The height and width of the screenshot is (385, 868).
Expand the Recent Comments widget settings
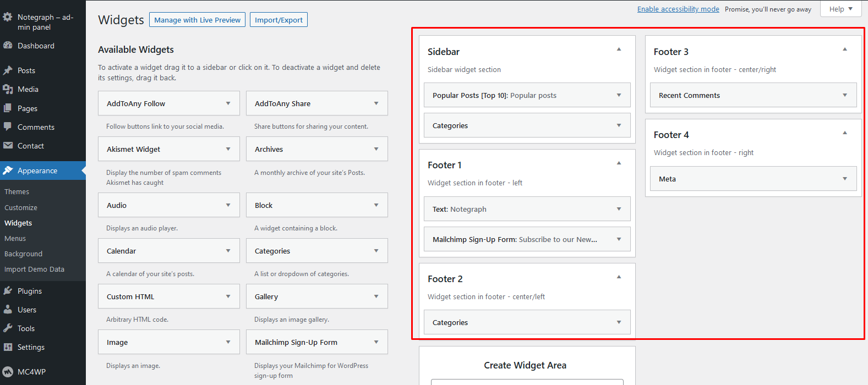click(x=845, y=95)
